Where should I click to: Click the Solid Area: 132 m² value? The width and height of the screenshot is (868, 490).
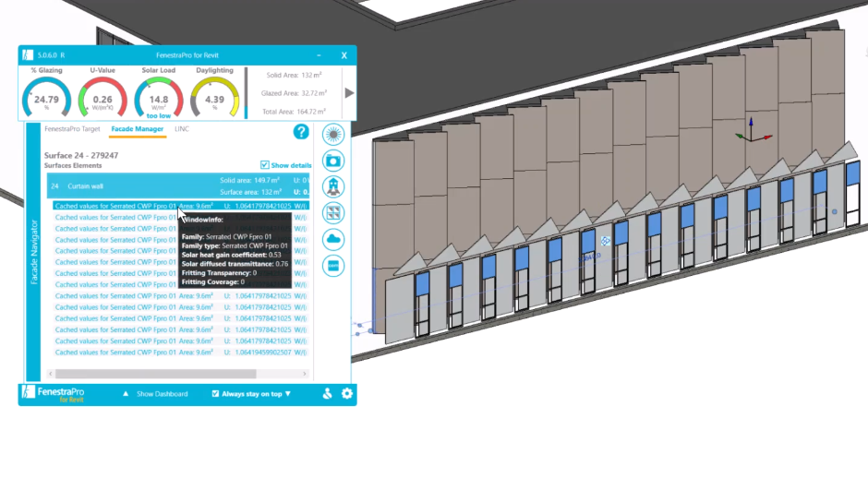(294, 76)
